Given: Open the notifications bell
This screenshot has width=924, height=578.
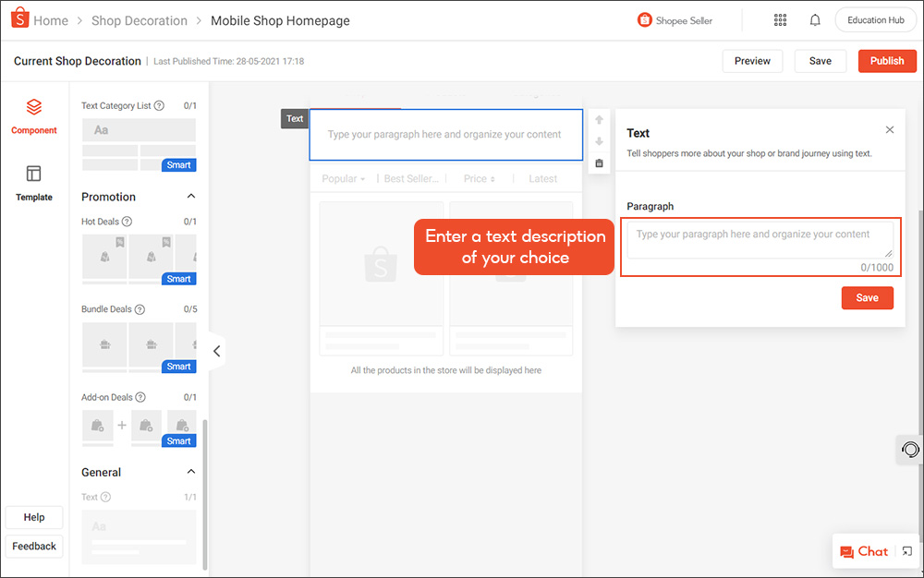Looking at the screenshot, I should 815,20.
